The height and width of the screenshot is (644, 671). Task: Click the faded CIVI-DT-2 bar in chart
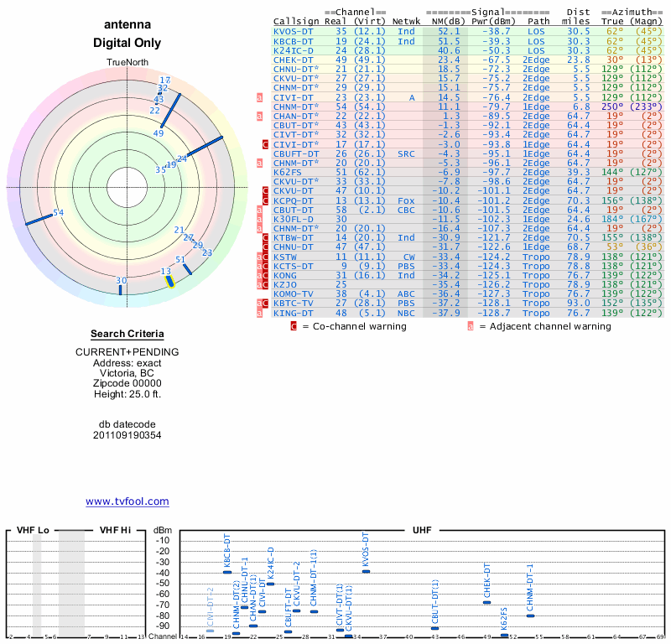(211, 631)
